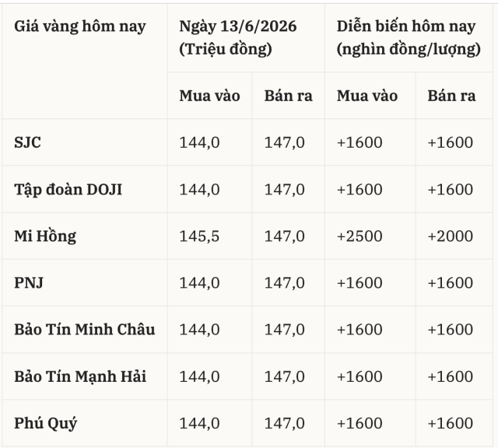Click Bán ra under nghìn đồng/lượng header

point(451,96)
